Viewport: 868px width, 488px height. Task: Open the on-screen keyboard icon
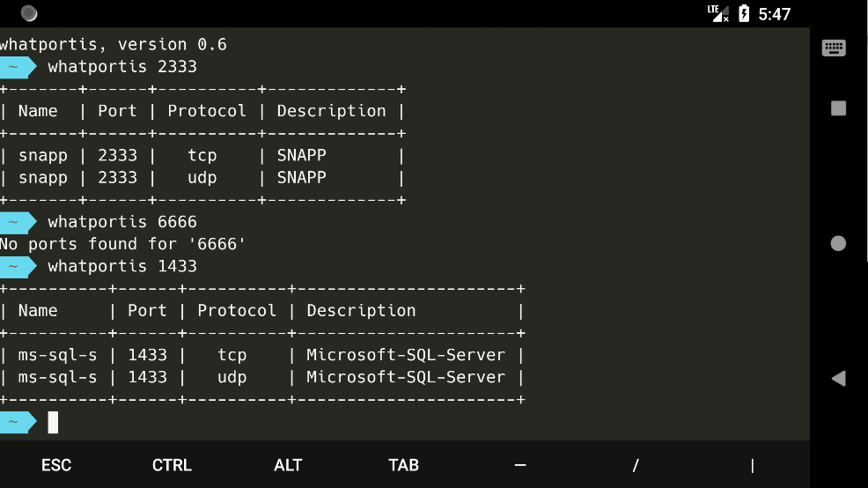tap(834, 48)
